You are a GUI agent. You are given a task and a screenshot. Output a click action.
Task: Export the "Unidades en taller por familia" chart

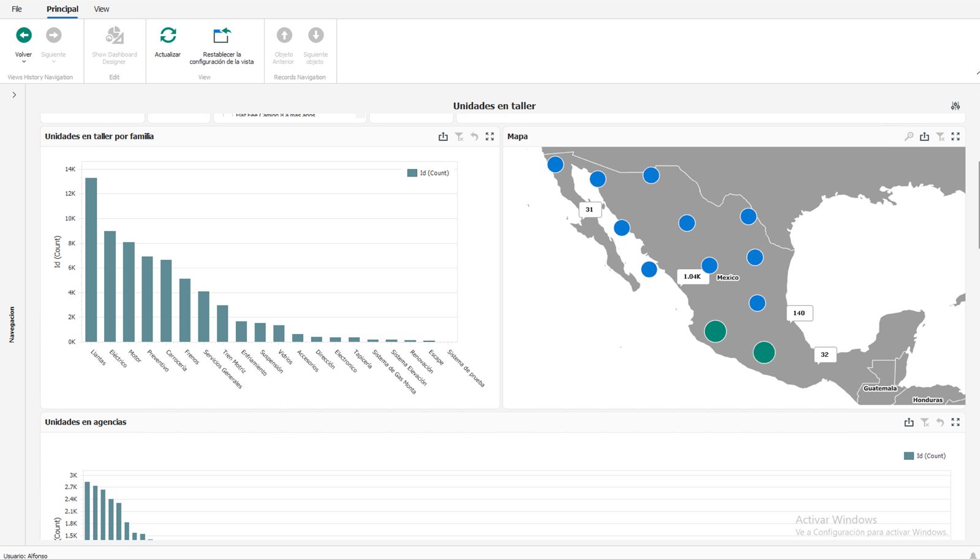click(x=443, y=137)
